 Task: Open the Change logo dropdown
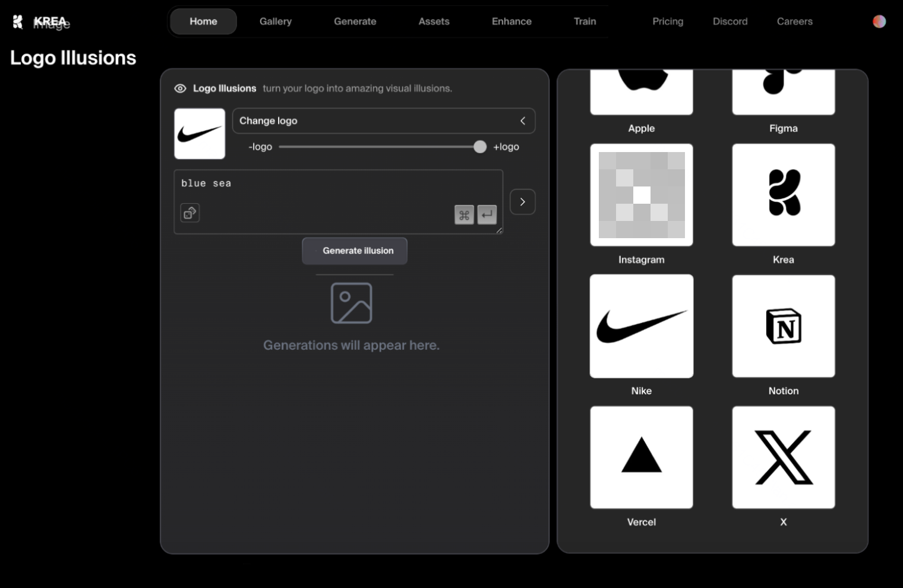click(384, 121)
